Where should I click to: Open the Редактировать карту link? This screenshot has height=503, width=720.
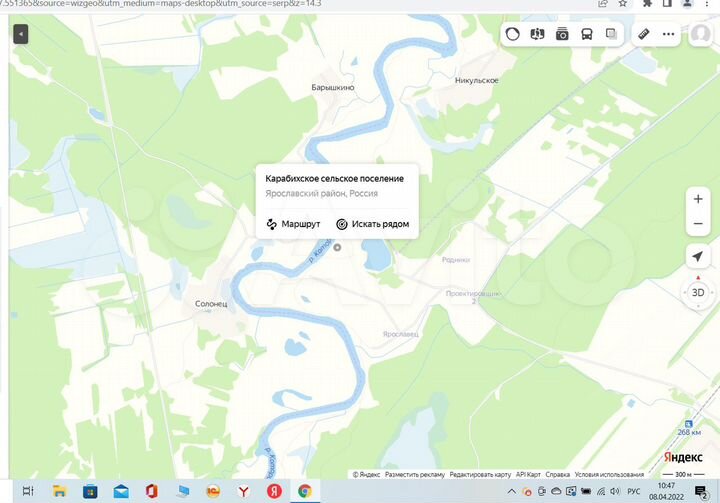click(x=480, y=475)
